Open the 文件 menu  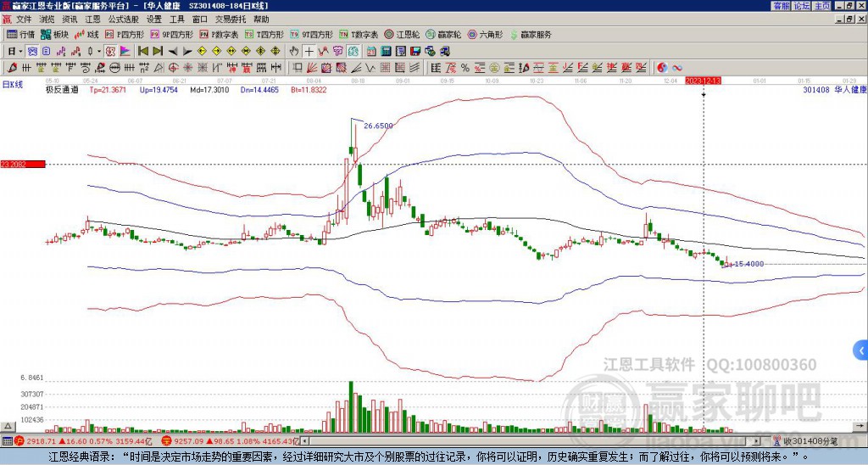[23, 20]
